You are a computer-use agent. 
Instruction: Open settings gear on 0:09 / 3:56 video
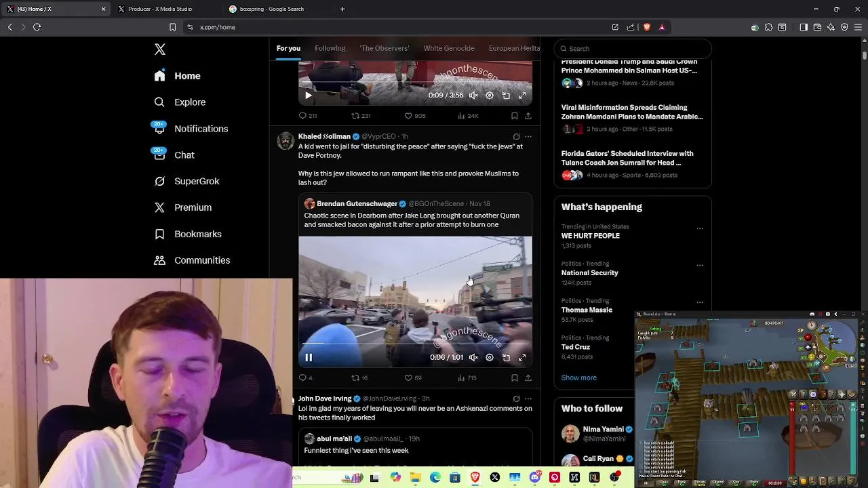(x=490, y=96)
